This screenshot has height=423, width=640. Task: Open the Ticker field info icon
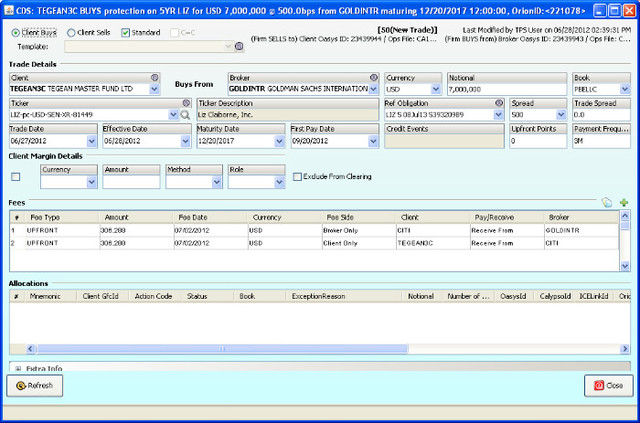click(x=186, y=103)
